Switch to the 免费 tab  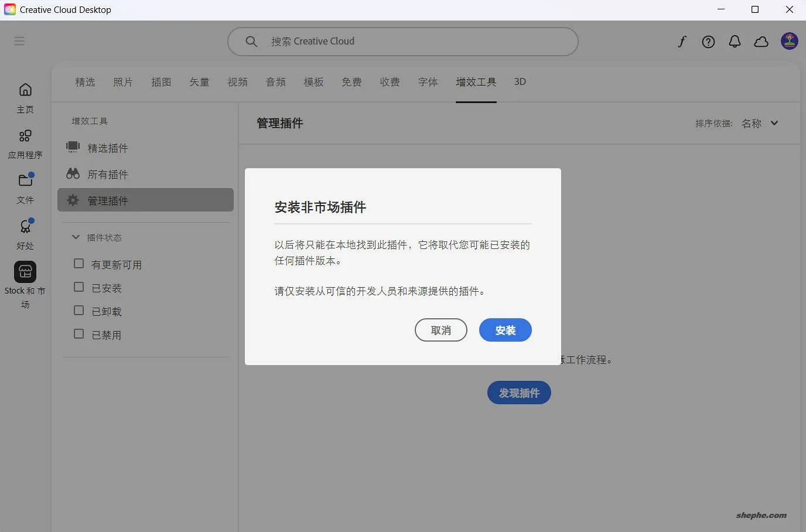351,82
